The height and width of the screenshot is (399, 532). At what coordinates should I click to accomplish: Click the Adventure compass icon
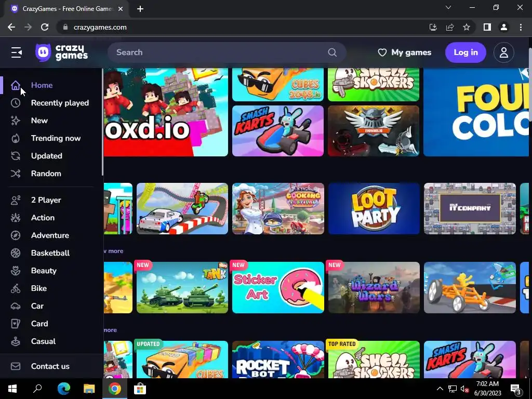[16, 235]
